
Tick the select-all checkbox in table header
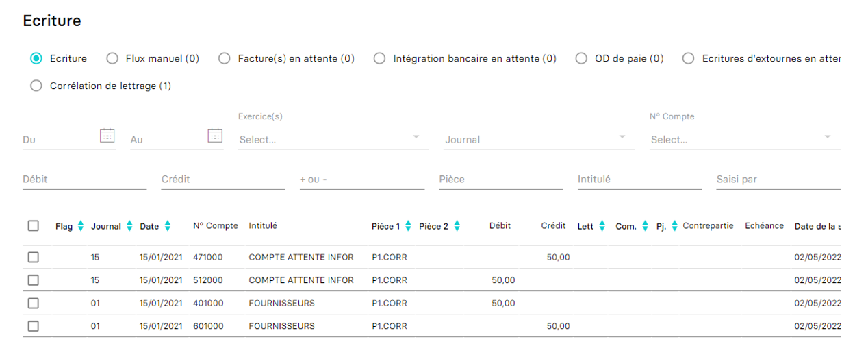pos(34,225)
